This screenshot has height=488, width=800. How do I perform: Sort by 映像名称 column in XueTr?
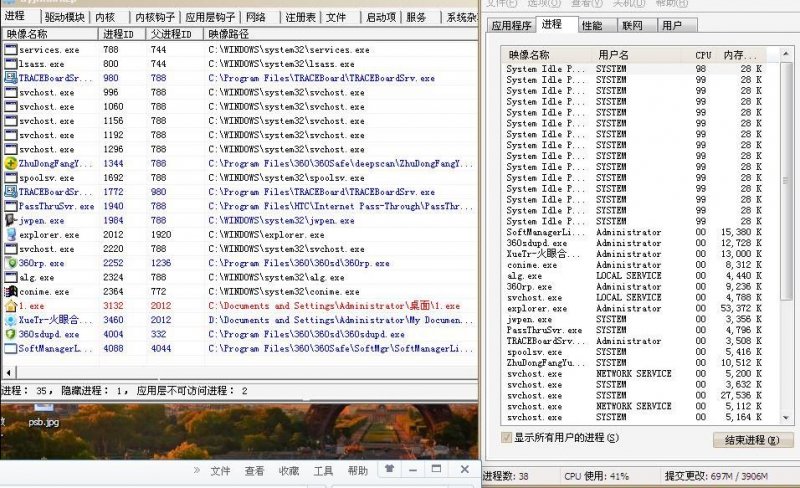(x=49, y=34)
